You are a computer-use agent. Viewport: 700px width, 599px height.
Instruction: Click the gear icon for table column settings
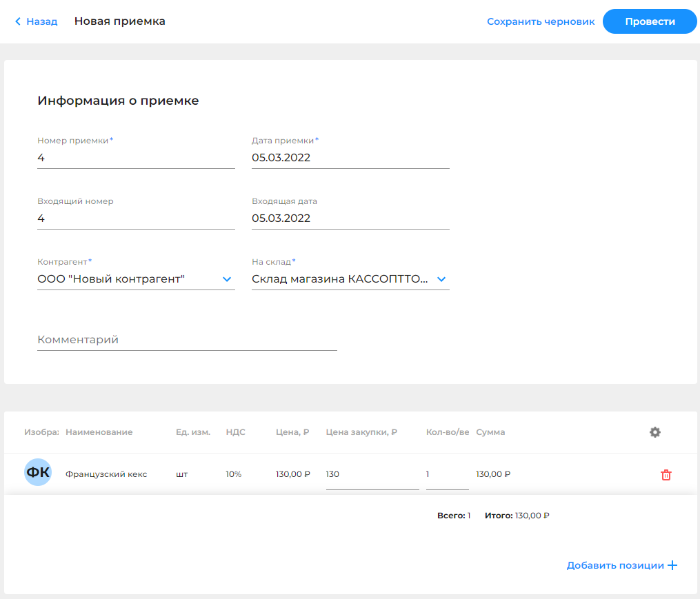click(654, 432)
